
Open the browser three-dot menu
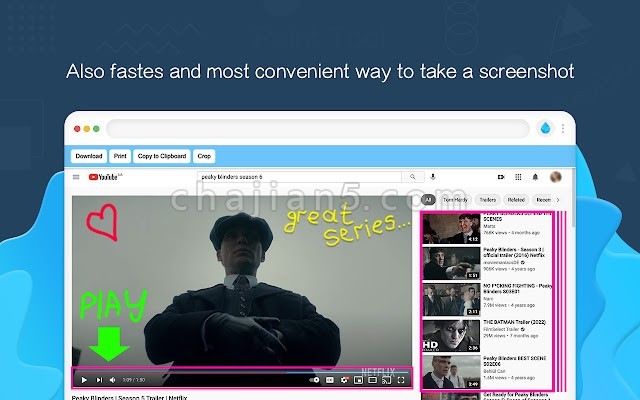point(563,129)
